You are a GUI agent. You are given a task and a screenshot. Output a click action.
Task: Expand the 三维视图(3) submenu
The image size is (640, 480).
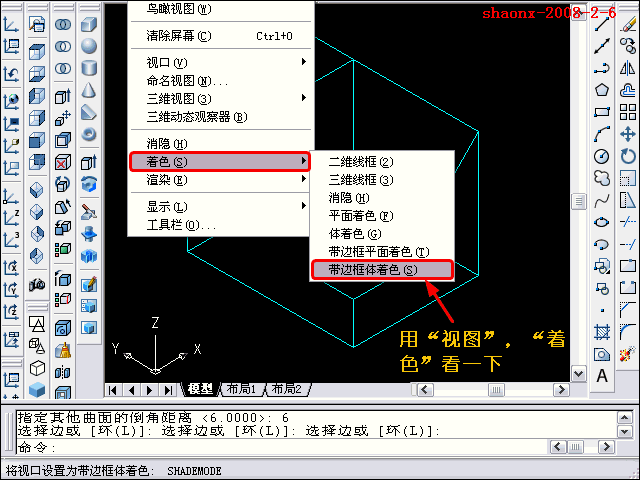coord(220,98)
